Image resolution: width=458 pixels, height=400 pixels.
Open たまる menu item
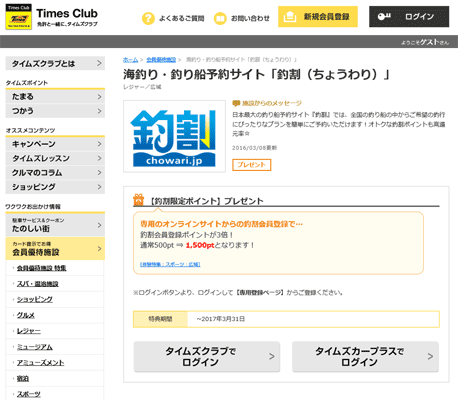point(55,97)
